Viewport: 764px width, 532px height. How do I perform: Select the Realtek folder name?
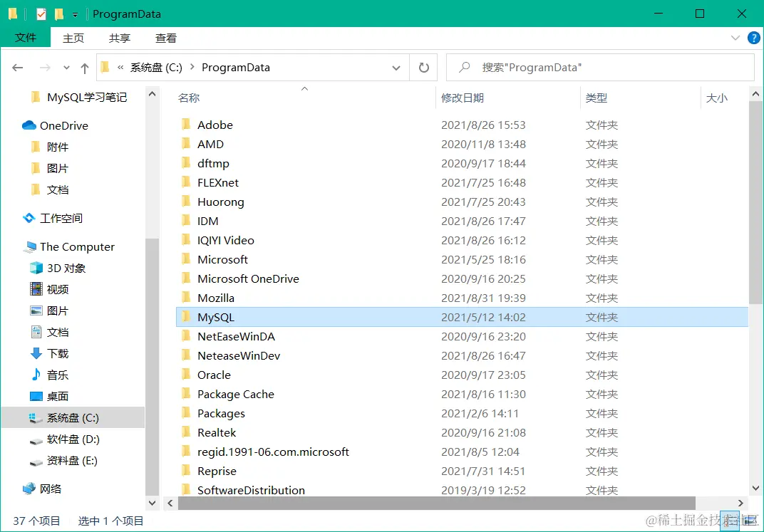pos(217,433)
